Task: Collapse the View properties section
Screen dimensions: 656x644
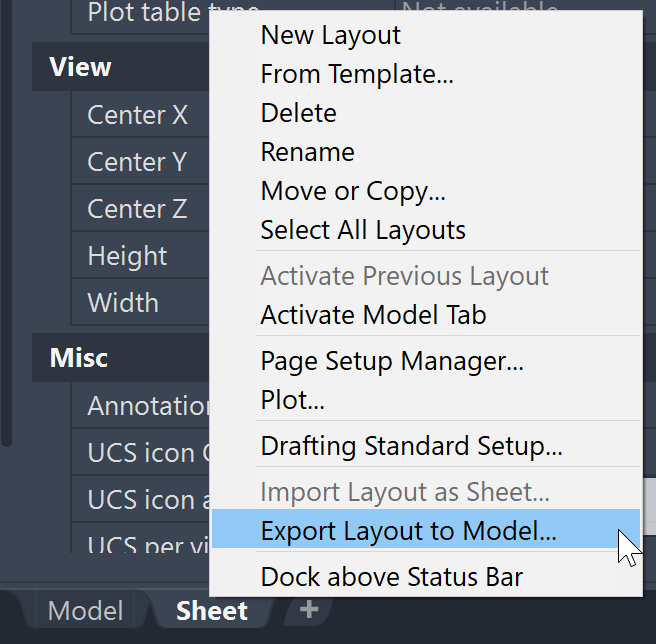Action: click(x=80, y=68)
